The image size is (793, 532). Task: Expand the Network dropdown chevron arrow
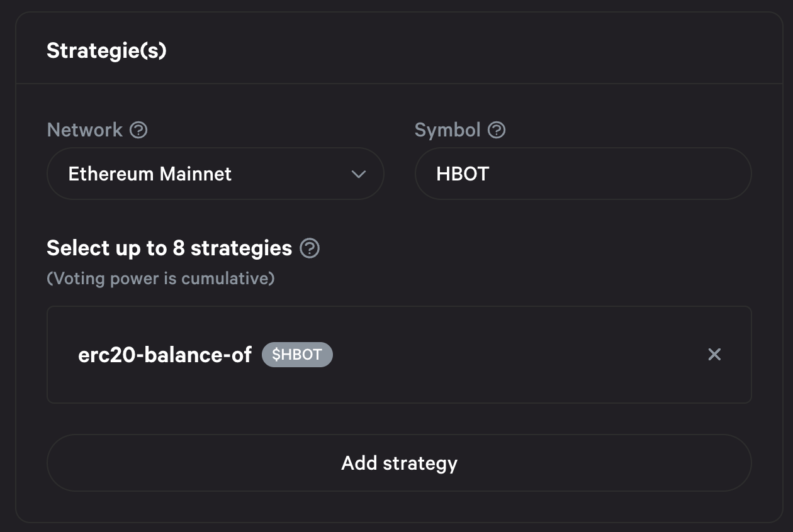coord(359,174)
